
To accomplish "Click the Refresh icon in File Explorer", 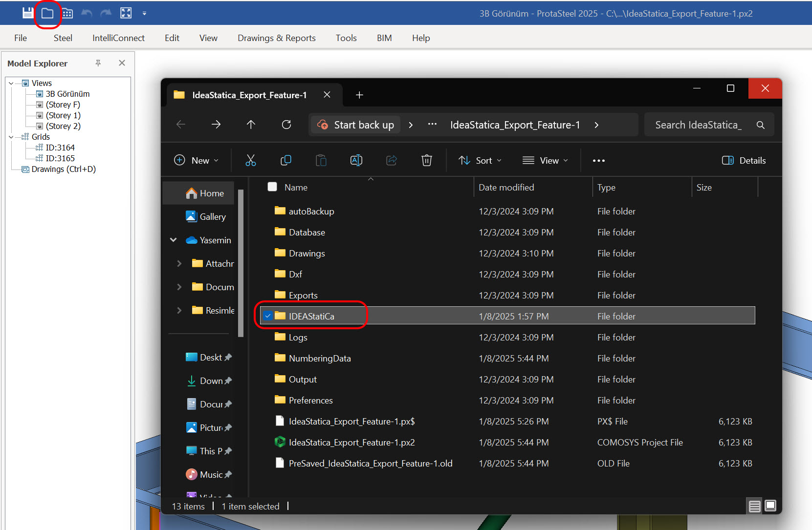I will coord(286,125).
